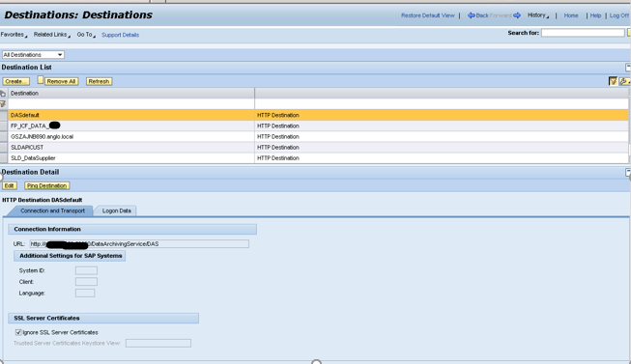
Task: Click the System ID field
Action: tap(86, 270)
